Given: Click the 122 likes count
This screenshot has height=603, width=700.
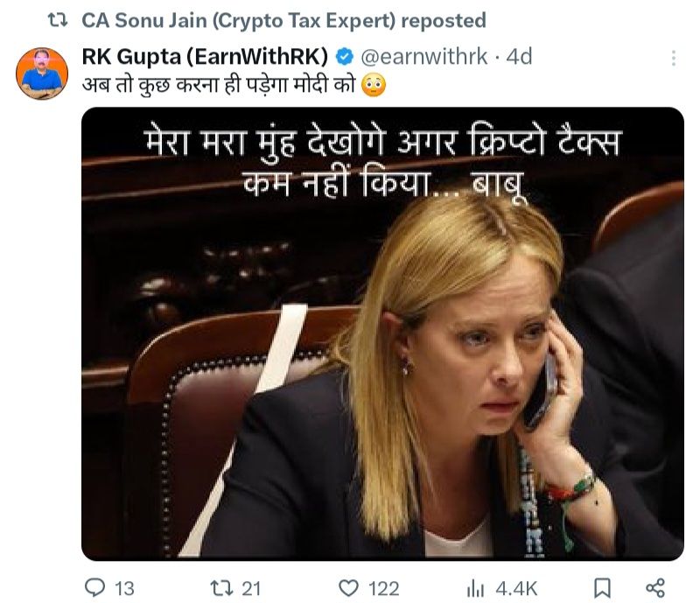Looking at the screenshot, I should point(384,589).
